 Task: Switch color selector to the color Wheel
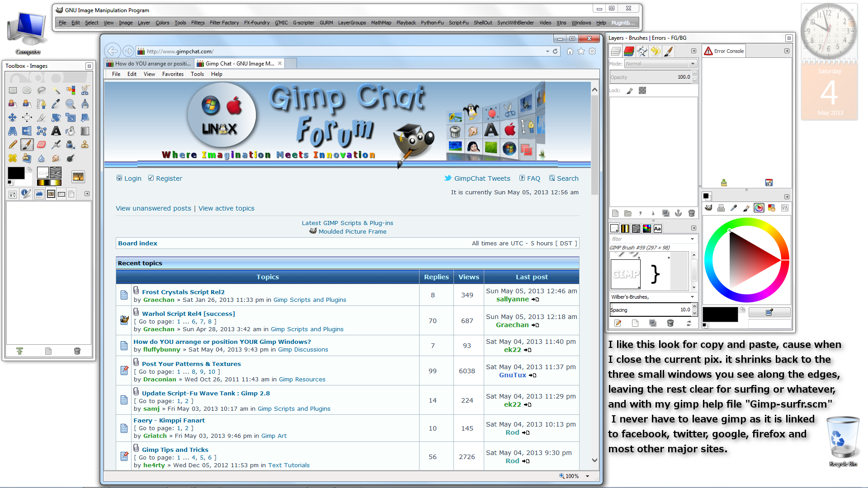pos(759,208)
